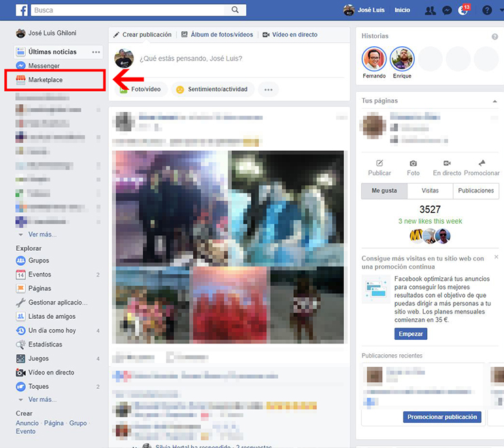Open José Luis Ghiloni profile in sidebar
504x448 pixels.
pyautogui.click(x=46, y=33)
